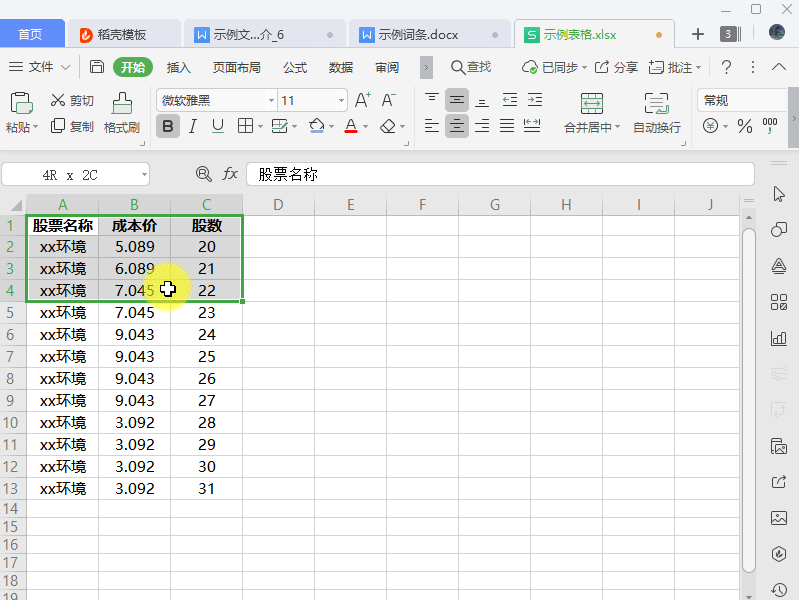Toggle Bold formatting off
The image size is (799, 600).
tap(167, 127)
